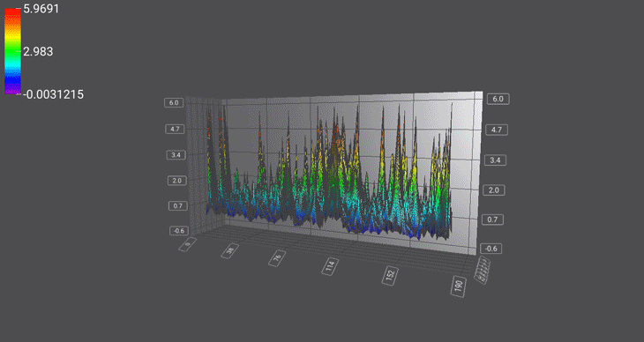Image resolution: width=644 pixels, height=342 pixels.
Task: Click the X axis label 76
Action: pos(277,258)
